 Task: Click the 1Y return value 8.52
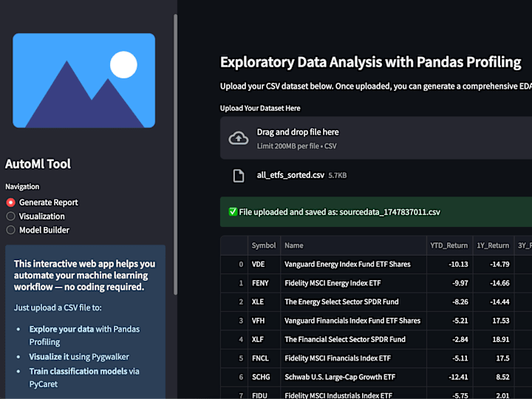[x=493, y=378]
